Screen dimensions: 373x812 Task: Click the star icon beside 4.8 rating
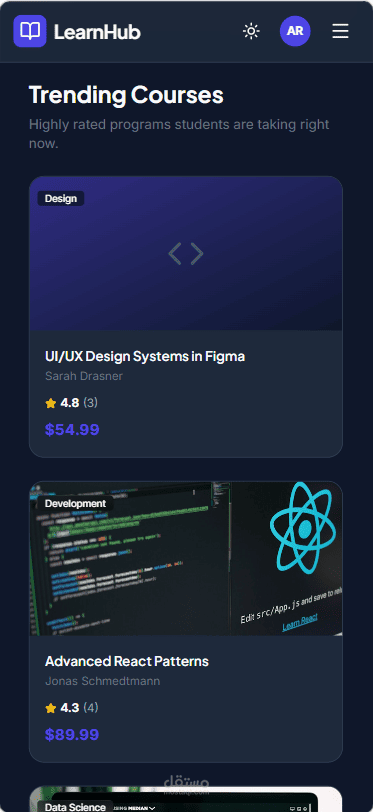click(x=51, y=403)
